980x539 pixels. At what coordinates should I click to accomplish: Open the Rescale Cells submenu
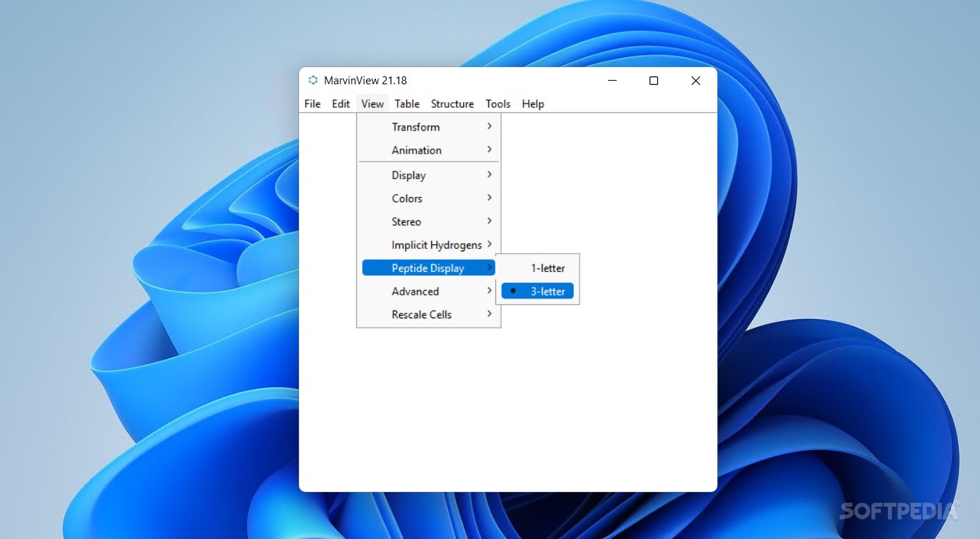click(x=429, y=314)
